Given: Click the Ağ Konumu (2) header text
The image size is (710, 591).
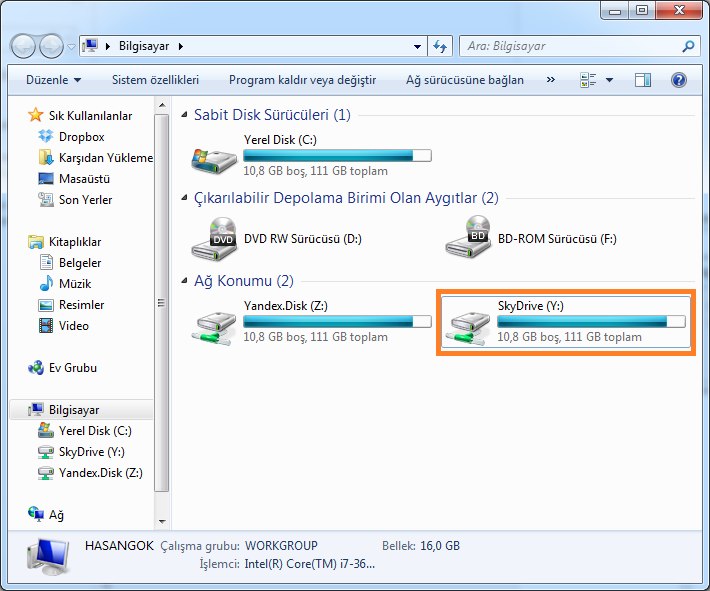Looking at the screenshot, I should (x=244, y=281).
